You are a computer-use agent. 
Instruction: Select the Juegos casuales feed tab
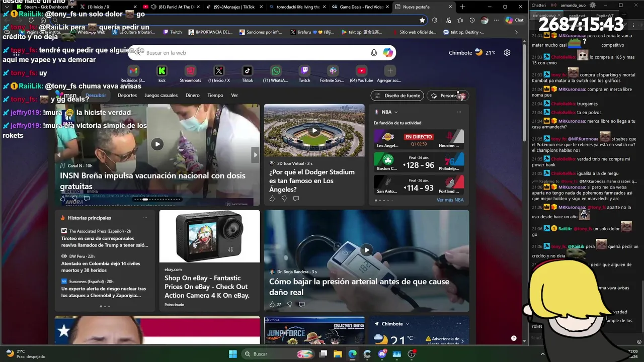(161, 96)
